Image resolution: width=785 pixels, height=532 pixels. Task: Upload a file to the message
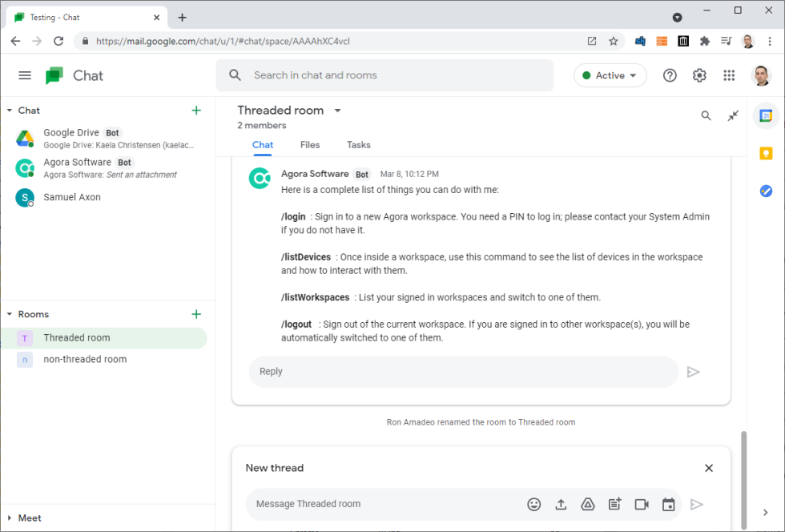pyautogui.click(x=561, y=505)
